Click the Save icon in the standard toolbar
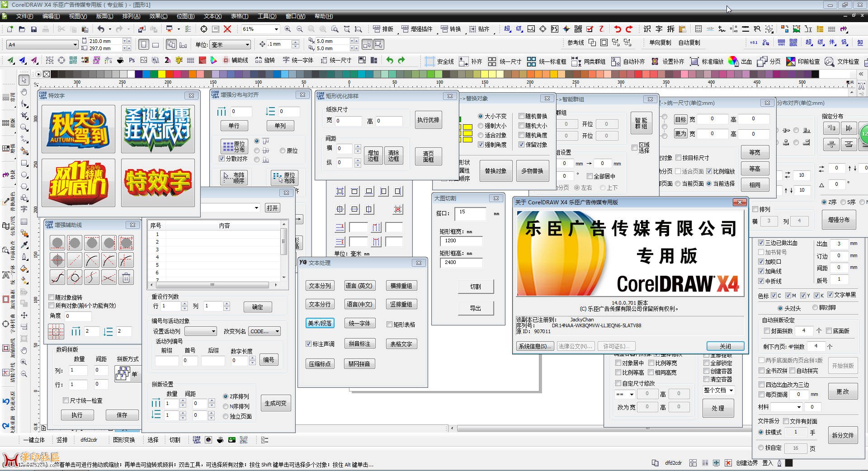This screenshot has width=868, height=471. coord(33,29)
